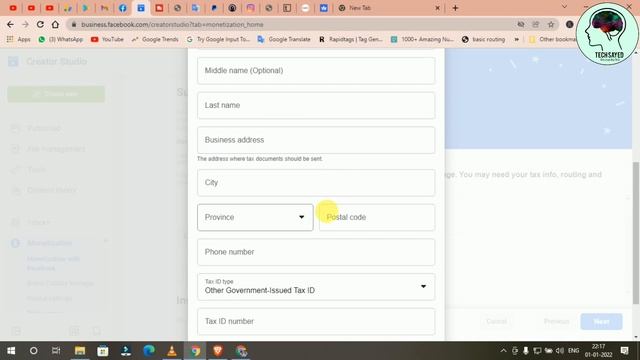
Task: Show hidden system tray icons
Action: (503, 351)
